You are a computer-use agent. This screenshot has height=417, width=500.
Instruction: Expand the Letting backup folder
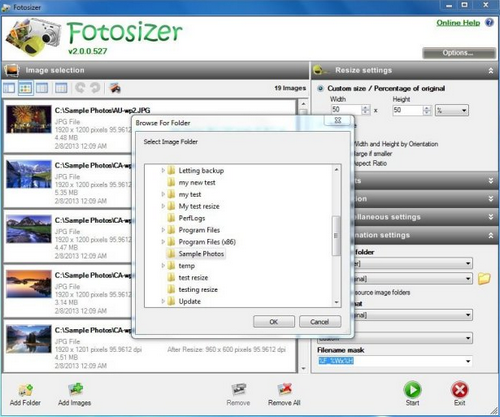click(163, 170)
